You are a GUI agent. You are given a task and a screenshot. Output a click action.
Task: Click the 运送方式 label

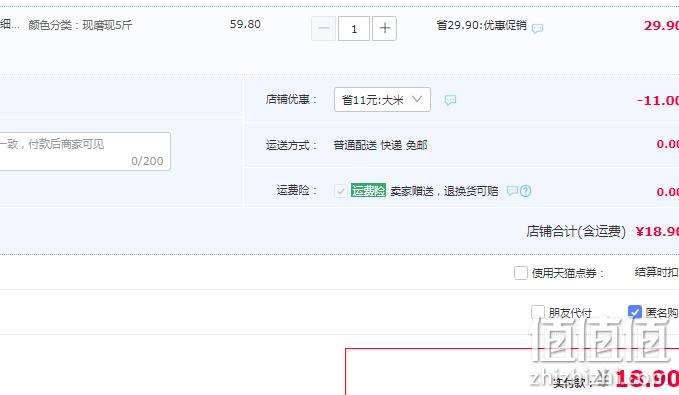pos(291,145)
